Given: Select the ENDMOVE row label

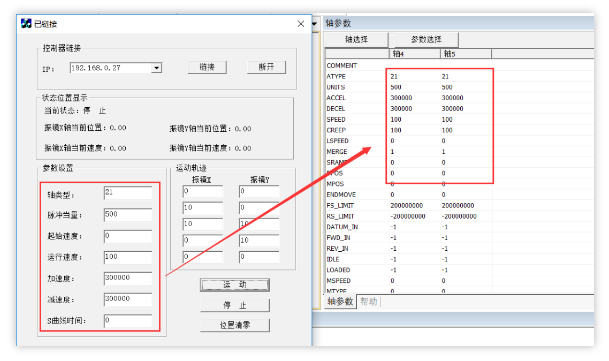Looking at the screenshot, I should coord(341,195).
